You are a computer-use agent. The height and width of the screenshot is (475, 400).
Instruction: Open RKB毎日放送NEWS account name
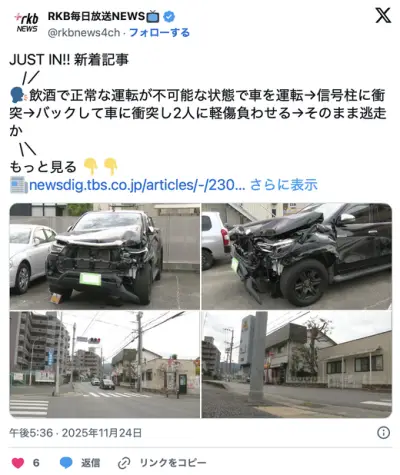97,16
